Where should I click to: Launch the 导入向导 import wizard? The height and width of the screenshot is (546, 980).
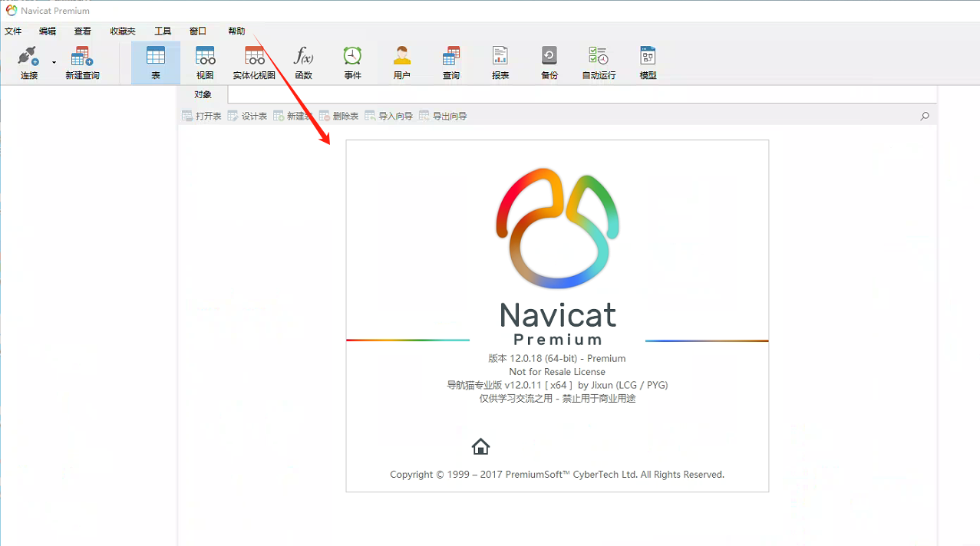(388, 116)
